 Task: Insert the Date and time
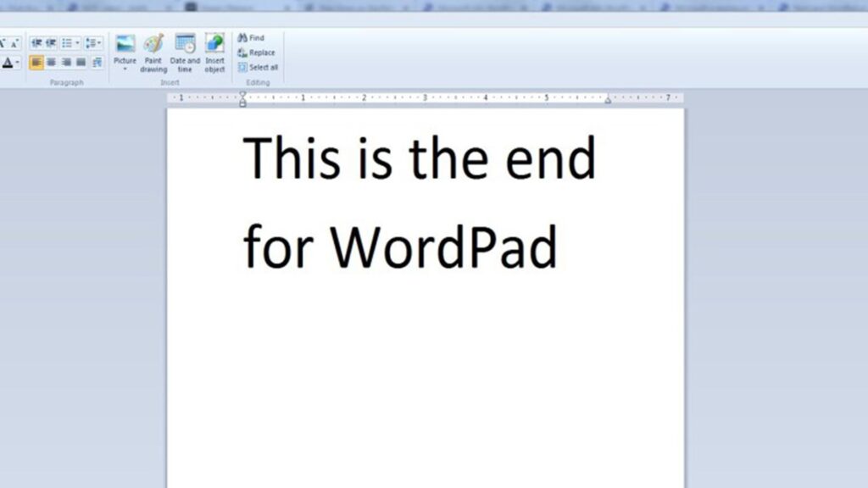coord(186,44)
